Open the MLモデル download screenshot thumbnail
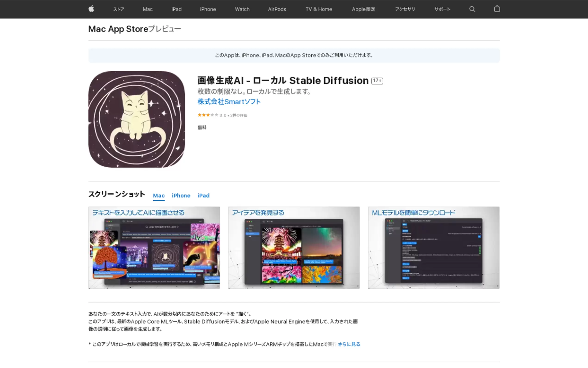Screen dimensions: 588x368 click(434, 247)
